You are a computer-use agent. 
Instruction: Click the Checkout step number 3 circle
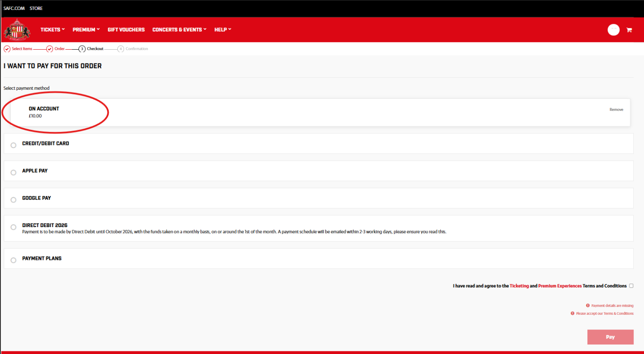82,49
